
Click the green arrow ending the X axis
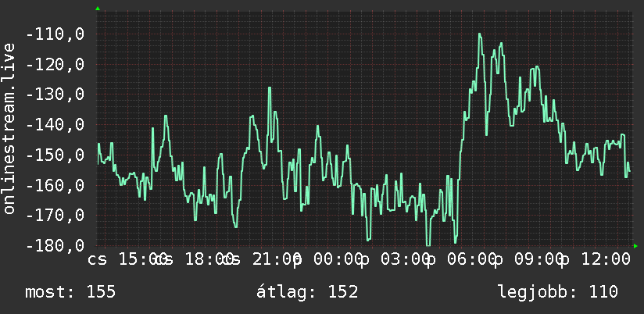635,246
